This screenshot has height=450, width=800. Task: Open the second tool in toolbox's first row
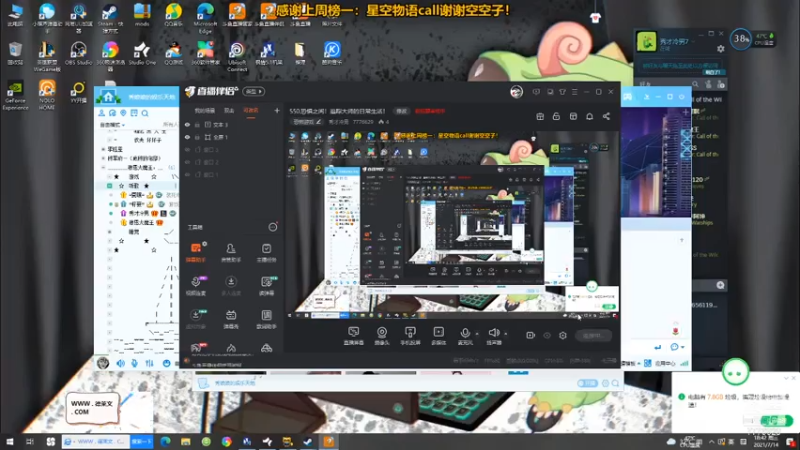click(231, 252)
